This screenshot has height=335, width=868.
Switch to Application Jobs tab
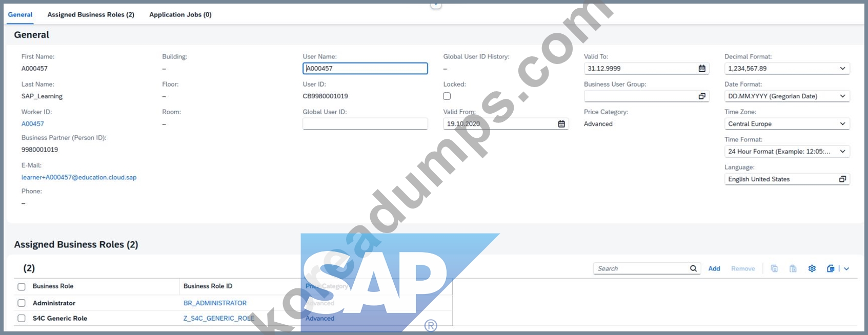click(x=180, y=14)
